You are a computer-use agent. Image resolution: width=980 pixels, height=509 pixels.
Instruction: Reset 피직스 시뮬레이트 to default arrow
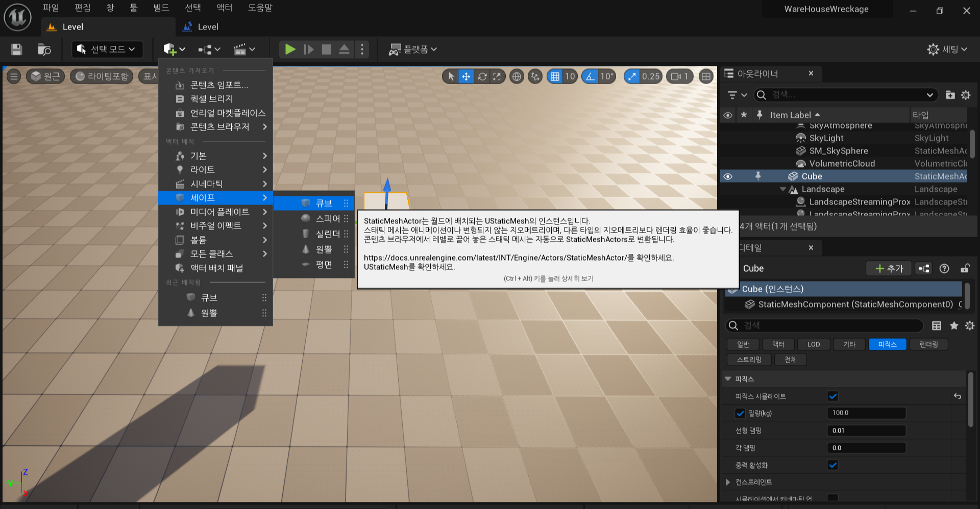[x=958, y=396]
